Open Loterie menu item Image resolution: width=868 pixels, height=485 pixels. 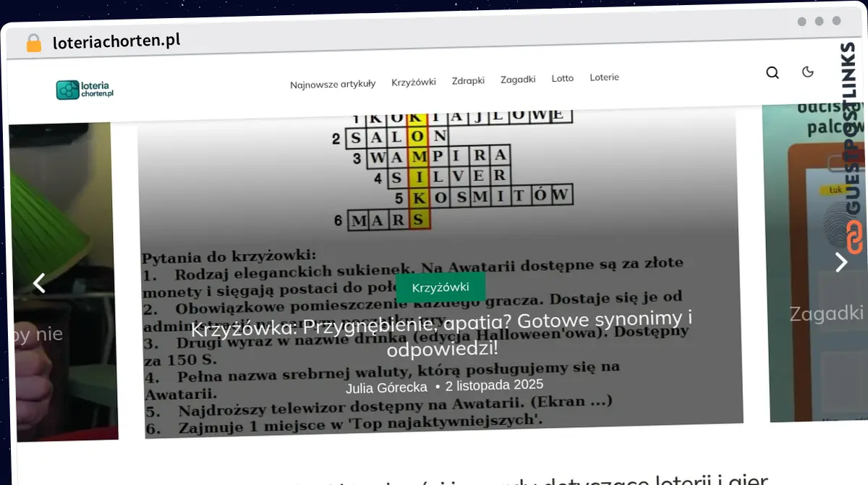tap(604, 77)
